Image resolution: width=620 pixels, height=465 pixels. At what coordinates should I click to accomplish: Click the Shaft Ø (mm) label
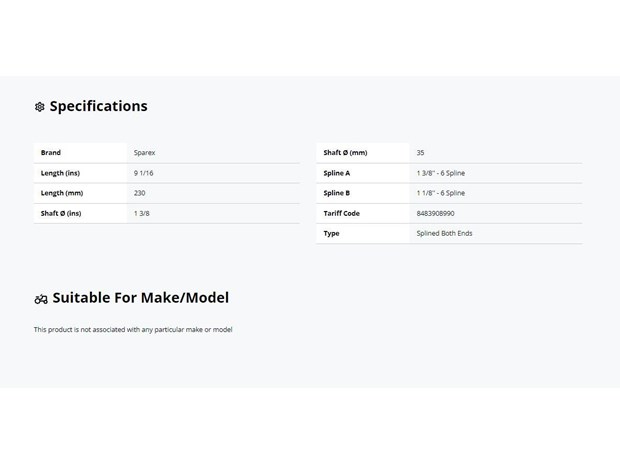tap(345, 153)
